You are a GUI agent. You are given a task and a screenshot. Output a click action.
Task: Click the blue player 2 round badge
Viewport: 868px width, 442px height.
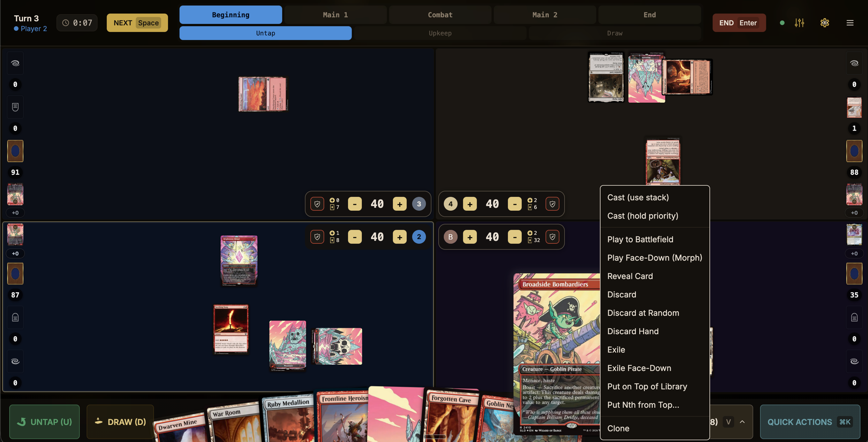(419, 237)
